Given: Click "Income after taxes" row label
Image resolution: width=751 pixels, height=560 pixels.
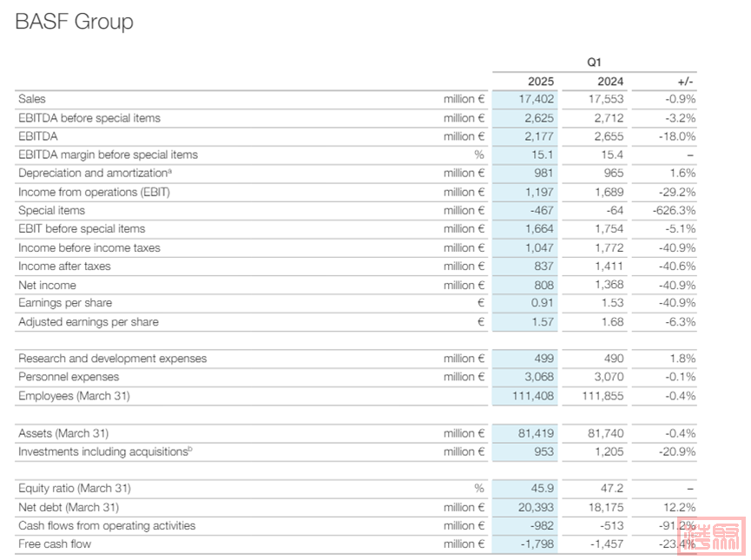Looking at the screenshot, I should [64, 266].
